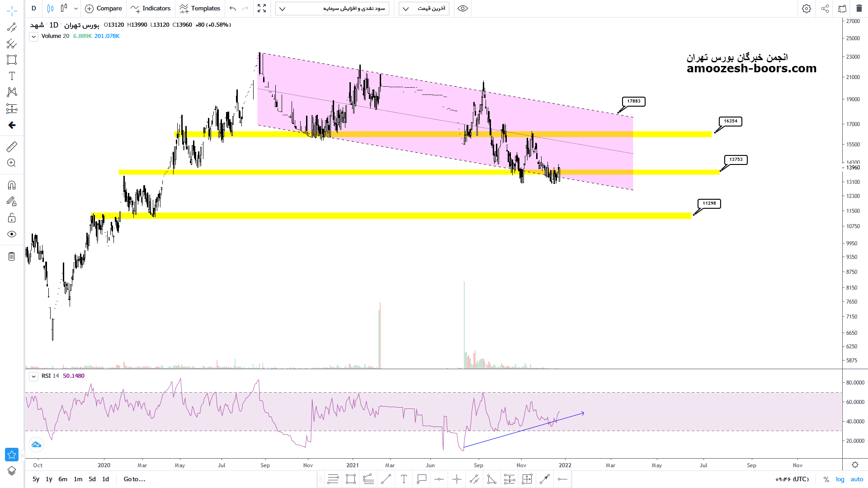The height and width of the screenshot is (488, 868).
Task: Collapse the Volume indicator legend
Action: (34, 37)
